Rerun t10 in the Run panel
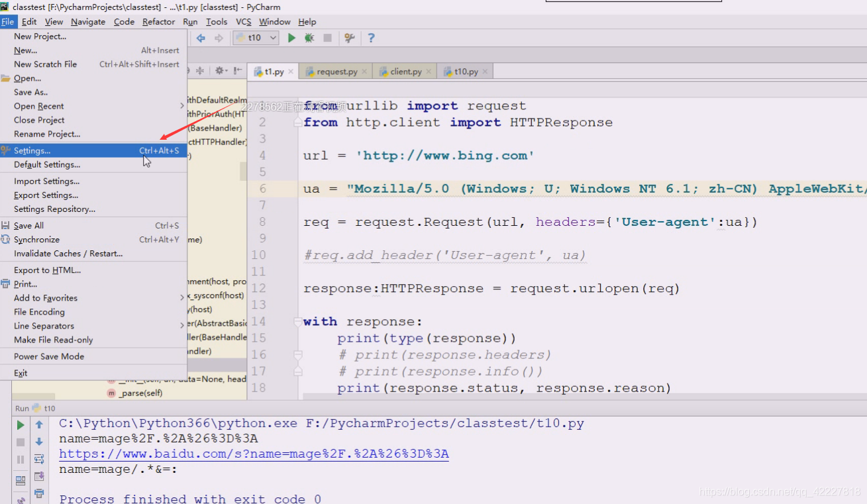Screen dimensions: 867x504 click(x=21, y=425)
